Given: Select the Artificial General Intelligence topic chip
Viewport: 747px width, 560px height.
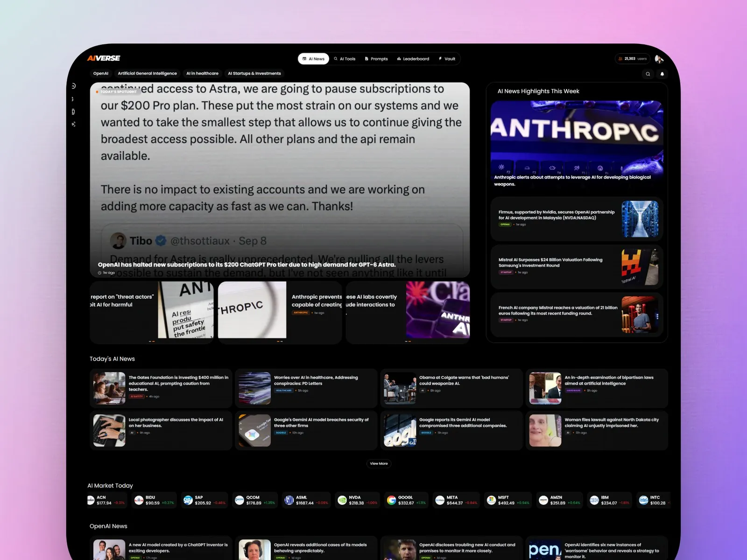Looking at the screenshot, I should 147,73.
